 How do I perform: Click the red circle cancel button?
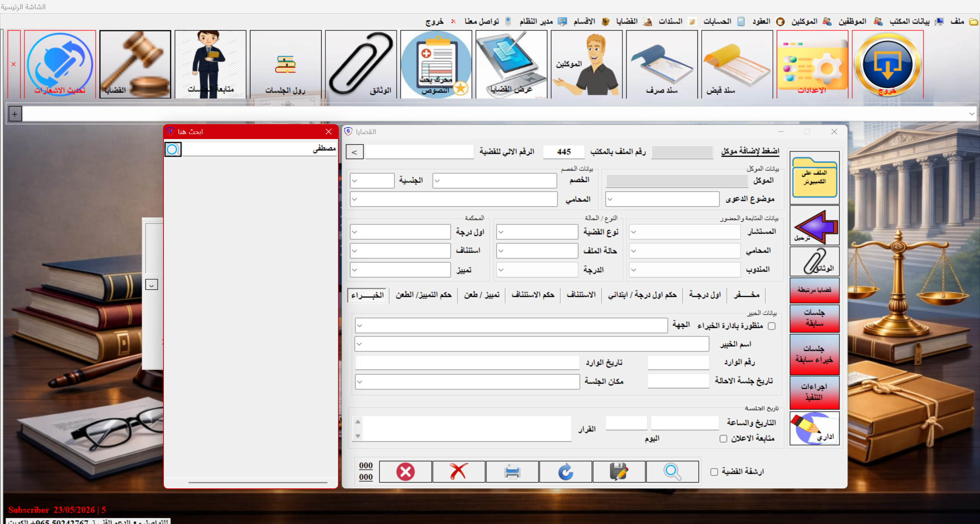point(405,472)
